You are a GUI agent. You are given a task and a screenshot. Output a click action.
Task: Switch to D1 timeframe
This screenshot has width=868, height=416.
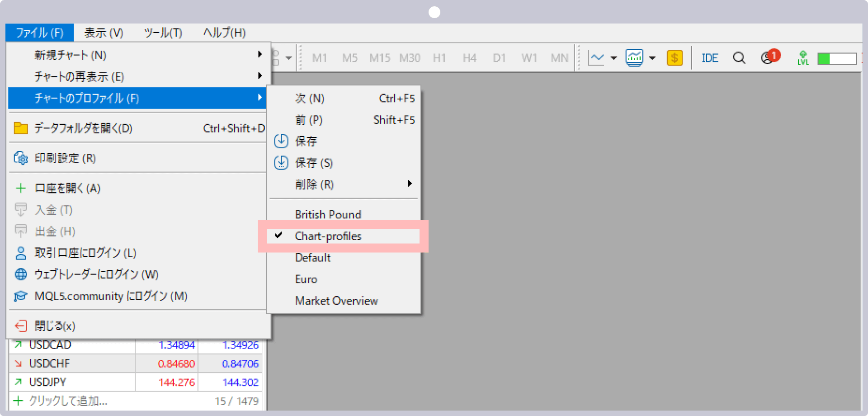coord(499,58)
